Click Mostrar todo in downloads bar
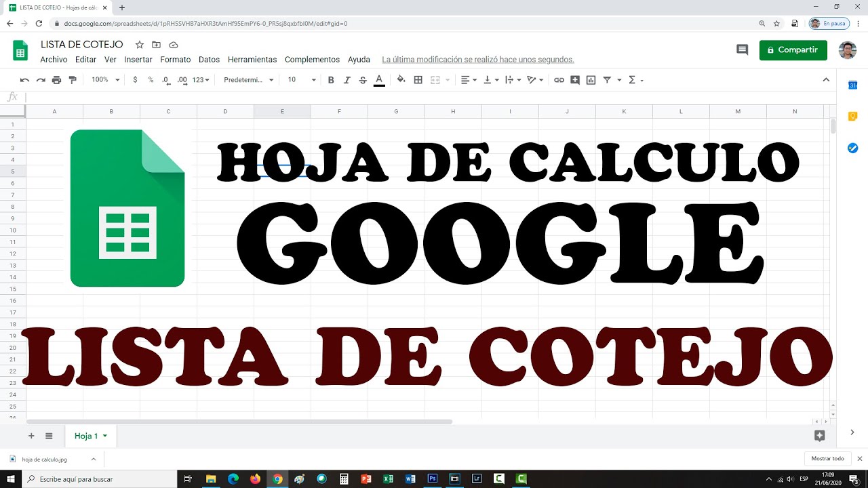The width and height of the screenshot is (868, 488). 828,459
